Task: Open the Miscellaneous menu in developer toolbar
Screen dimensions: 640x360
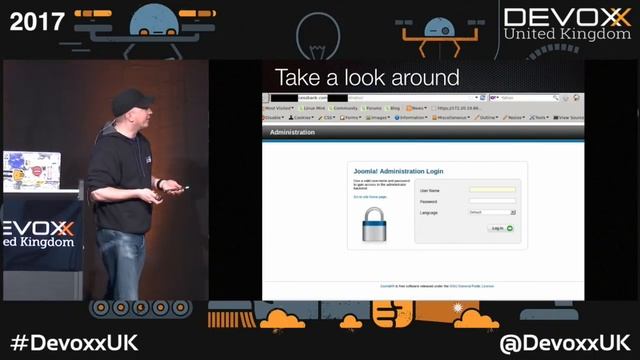Action: tap(451, 118)
